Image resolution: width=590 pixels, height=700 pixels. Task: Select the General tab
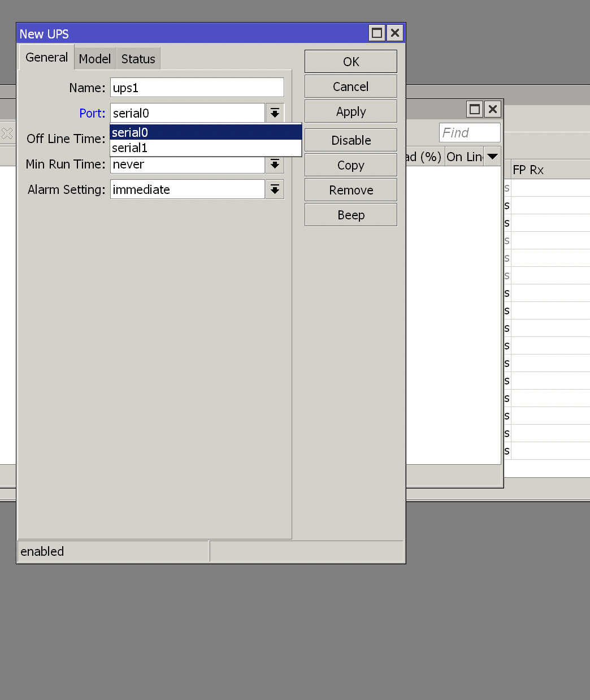(x=46, y=57)
